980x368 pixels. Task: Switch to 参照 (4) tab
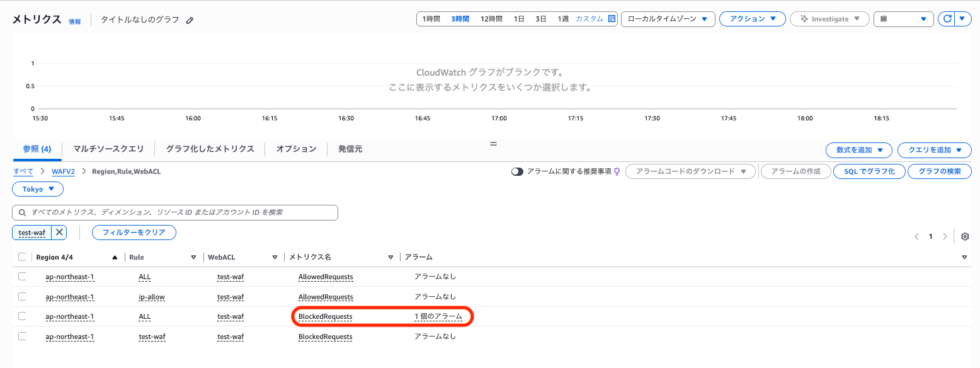coord(37,149)
